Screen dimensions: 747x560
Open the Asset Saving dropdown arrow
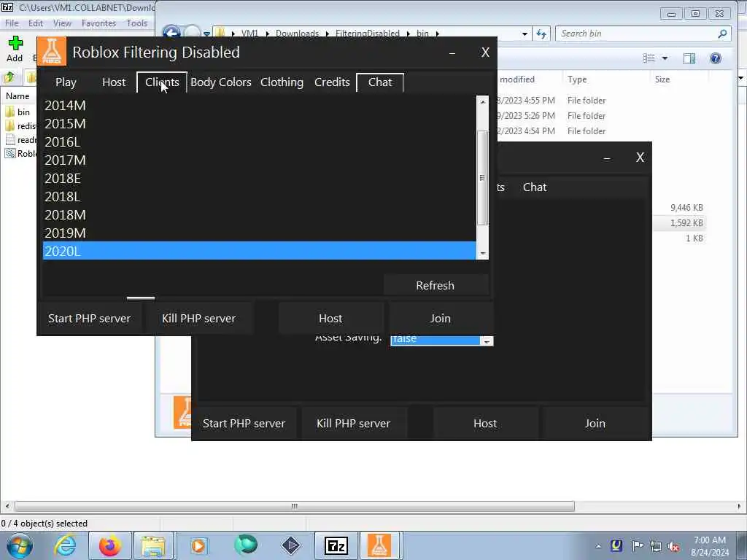pyautogui.click(x=487, y=341)
